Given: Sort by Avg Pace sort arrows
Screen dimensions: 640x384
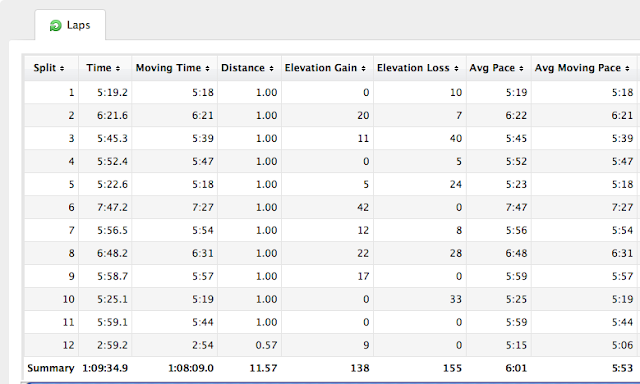Looking at the screenshot, I should tap(521, 69).
